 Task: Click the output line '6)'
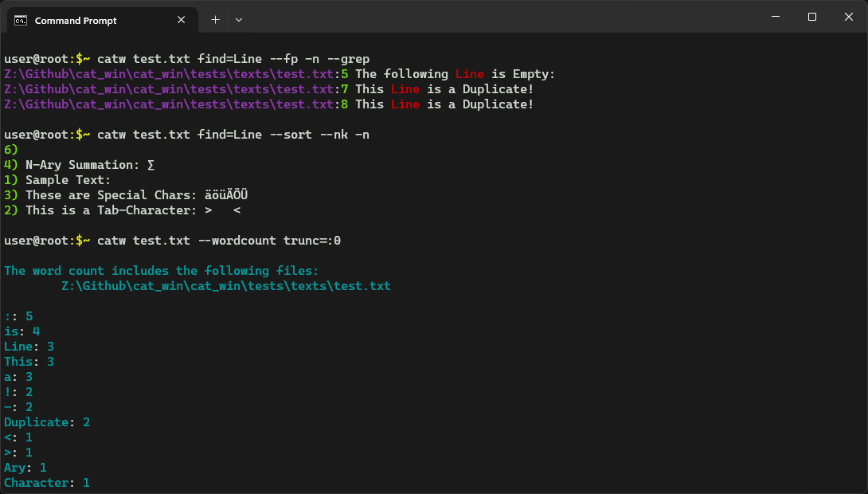click(x=11, y=150)
